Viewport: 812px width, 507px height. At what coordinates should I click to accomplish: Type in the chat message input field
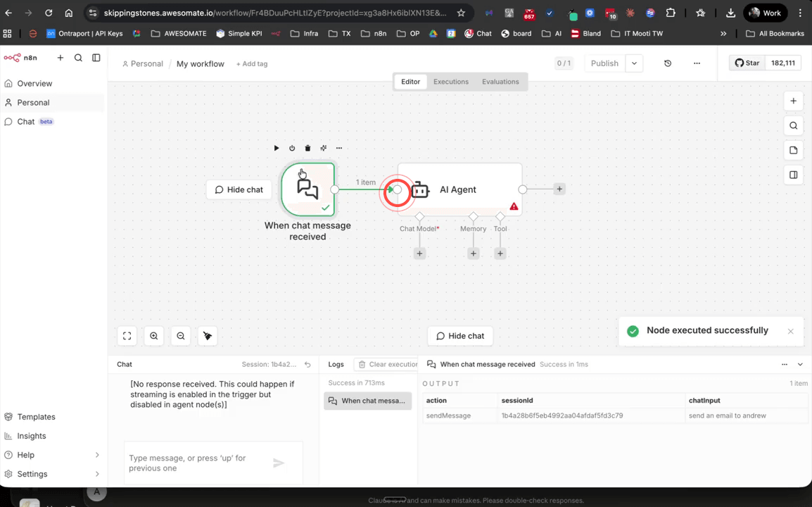pyautogui.click(x=197, y=463)
